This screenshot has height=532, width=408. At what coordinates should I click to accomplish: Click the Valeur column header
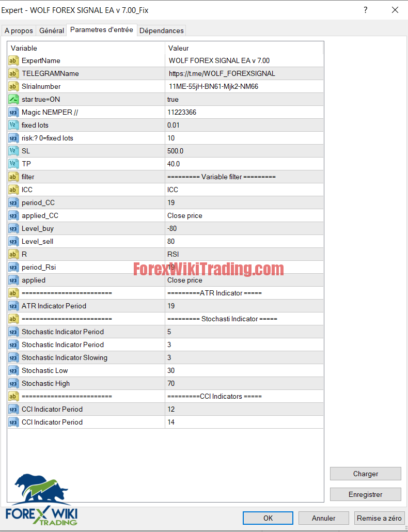coord(244,48)
